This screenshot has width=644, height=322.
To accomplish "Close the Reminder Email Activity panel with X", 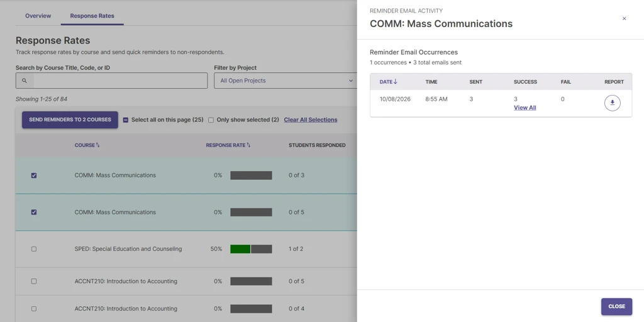I will click(624, 18).
